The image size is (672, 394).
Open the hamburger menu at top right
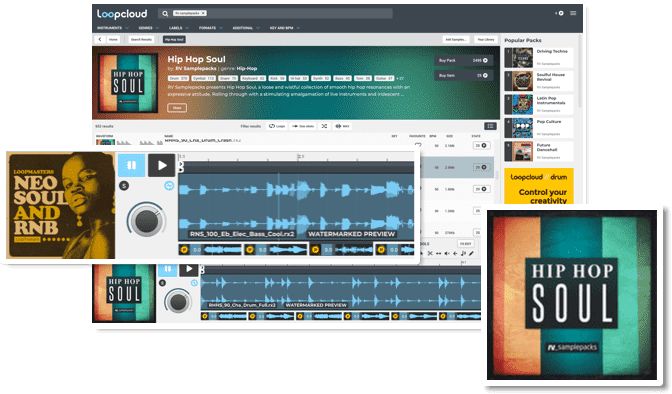pos(573,13)
